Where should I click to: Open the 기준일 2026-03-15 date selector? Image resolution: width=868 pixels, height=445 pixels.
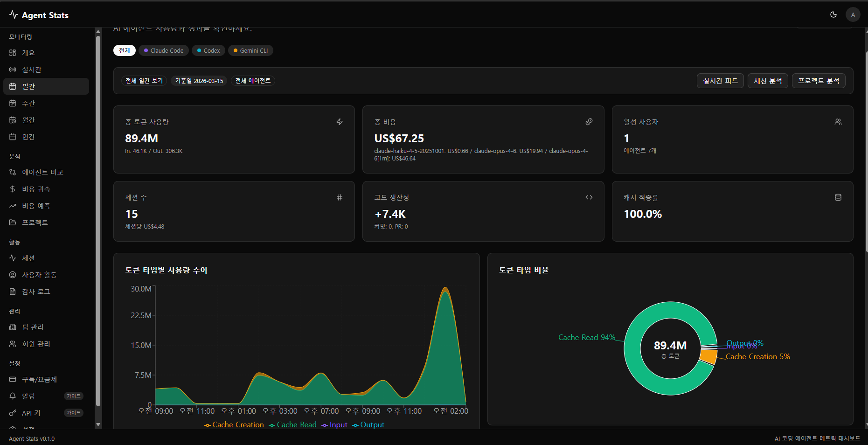point(199,81)
